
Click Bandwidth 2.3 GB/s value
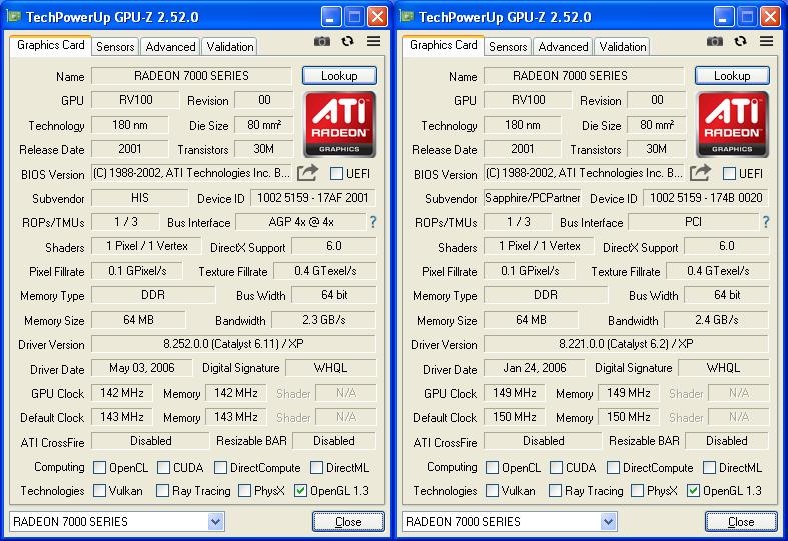(324, 320)
